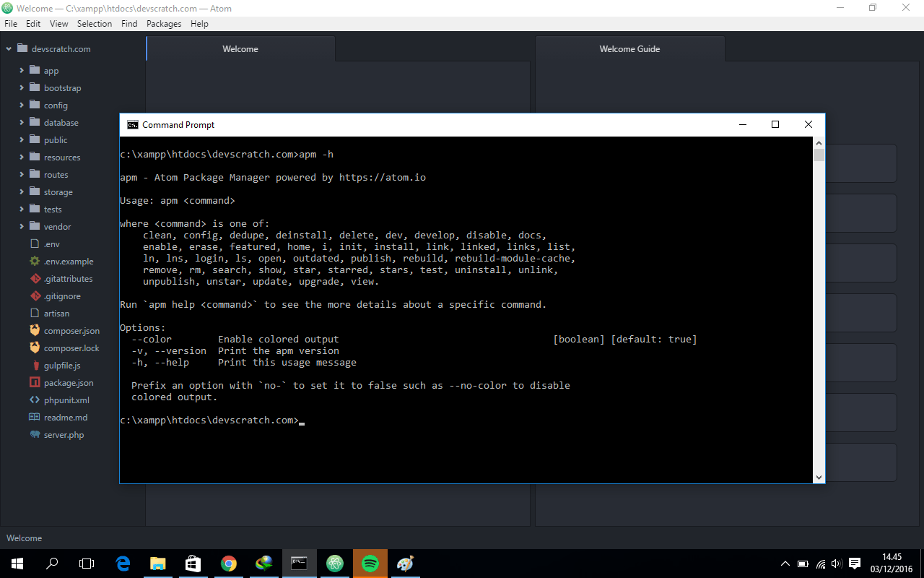This screenshot has width=924, height=578.
Task: Expand the app folder
Action: coord(21,70)
